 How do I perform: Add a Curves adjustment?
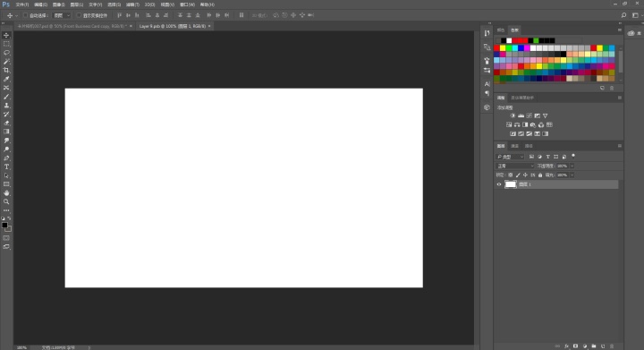(529, 115)
